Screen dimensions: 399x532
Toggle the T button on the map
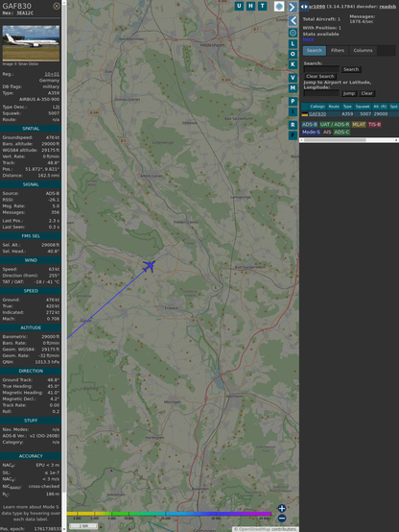[x=262, y=6]
